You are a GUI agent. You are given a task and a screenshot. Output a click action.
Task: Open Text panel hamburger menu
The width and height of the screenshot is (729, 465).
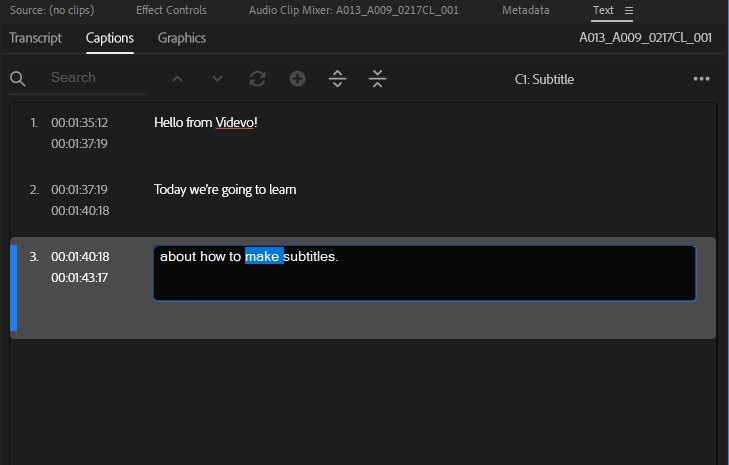[x=629, y=10]
